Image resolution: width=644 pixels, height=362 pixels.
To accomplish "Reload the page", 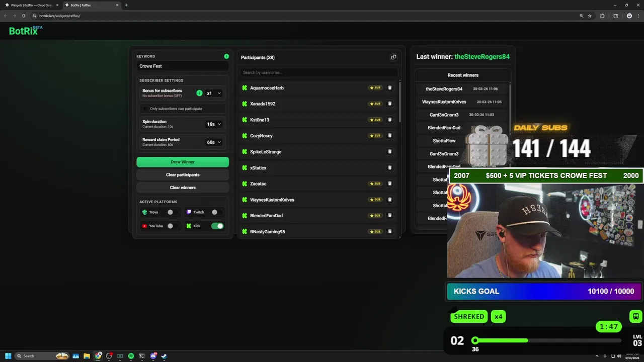I will point(23,16).
